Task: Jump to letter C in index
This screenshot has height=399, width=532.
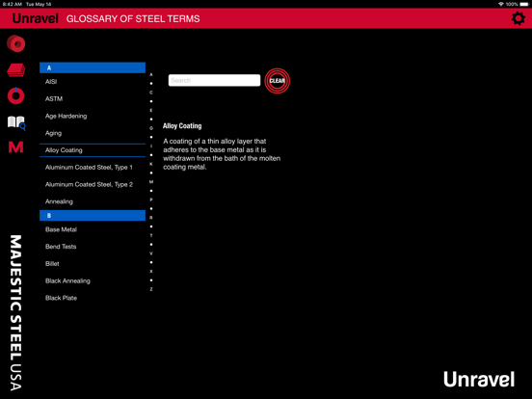Action: click(x=151, y=93)
